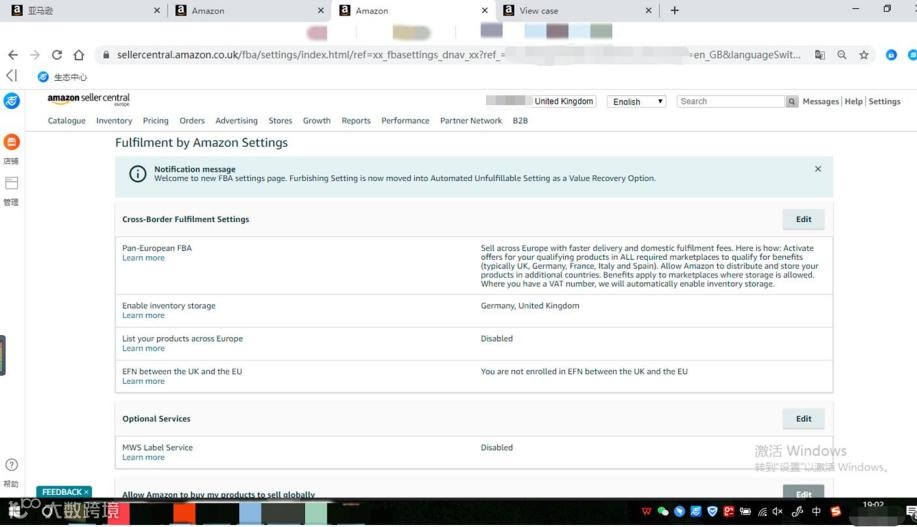
Task: Open the Reports menu
Action: tap(356, 120)
